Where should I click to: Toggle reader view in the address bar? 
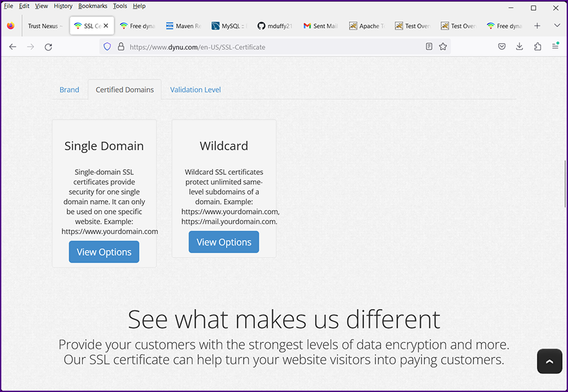(x=429, y=47)
